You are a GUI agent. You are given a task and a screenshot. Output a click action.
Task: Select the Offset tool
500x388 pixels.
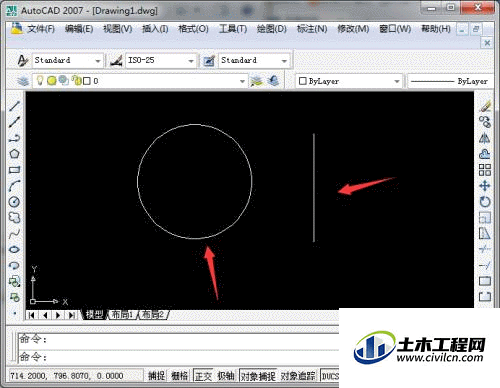click(x=485, y=154)
